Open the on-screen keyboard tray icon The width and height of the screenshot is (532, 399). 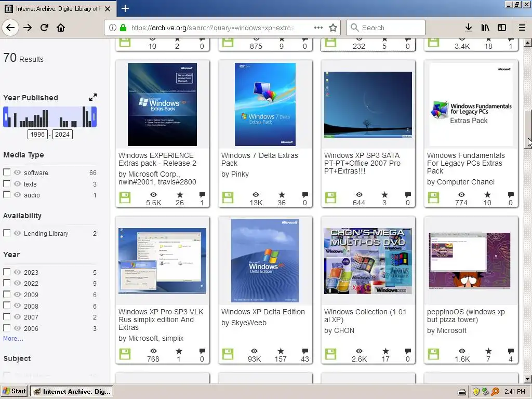pyautogui.click(x=461, y=392)
